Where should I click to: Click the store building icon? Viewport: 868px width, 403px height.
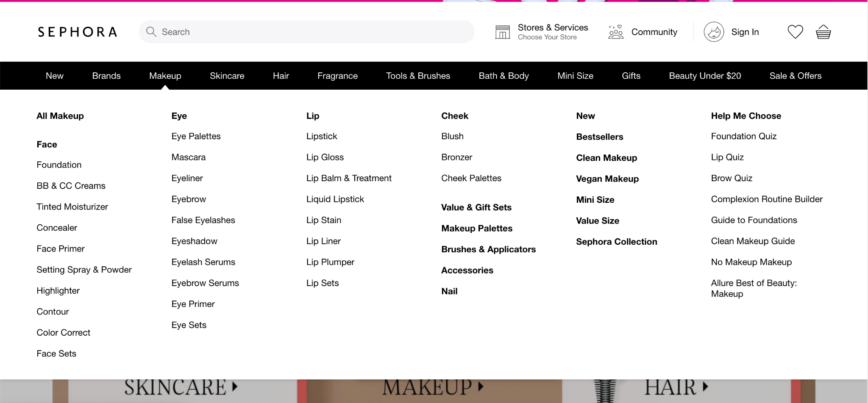coord(503,32)
